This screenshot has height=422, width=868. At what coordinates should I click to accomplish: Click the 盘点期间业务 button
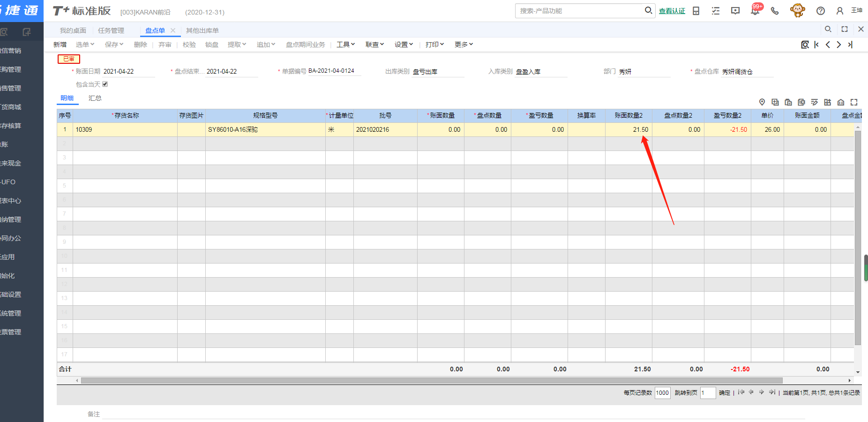coord(306,45)
